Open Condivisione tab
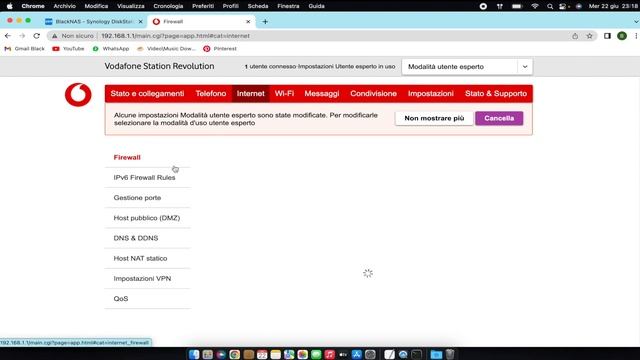 (373, 93)
